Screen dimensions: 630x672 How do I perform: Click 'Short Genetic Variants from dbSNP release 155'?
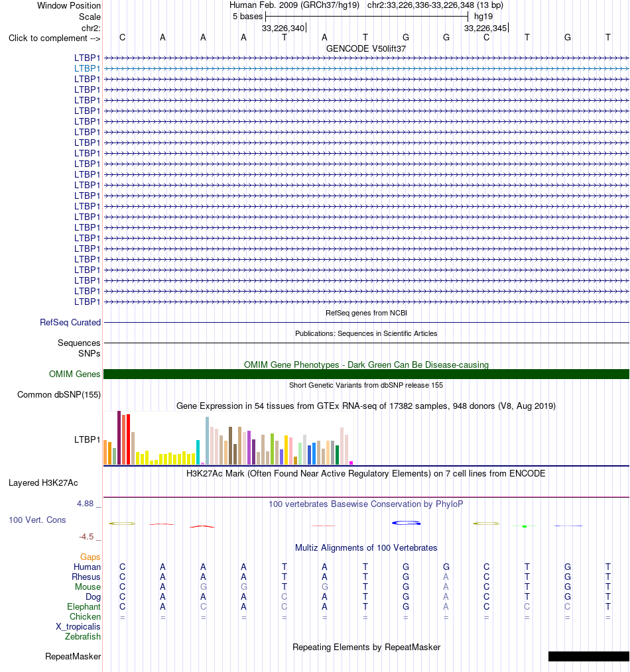tap(366, 385)
